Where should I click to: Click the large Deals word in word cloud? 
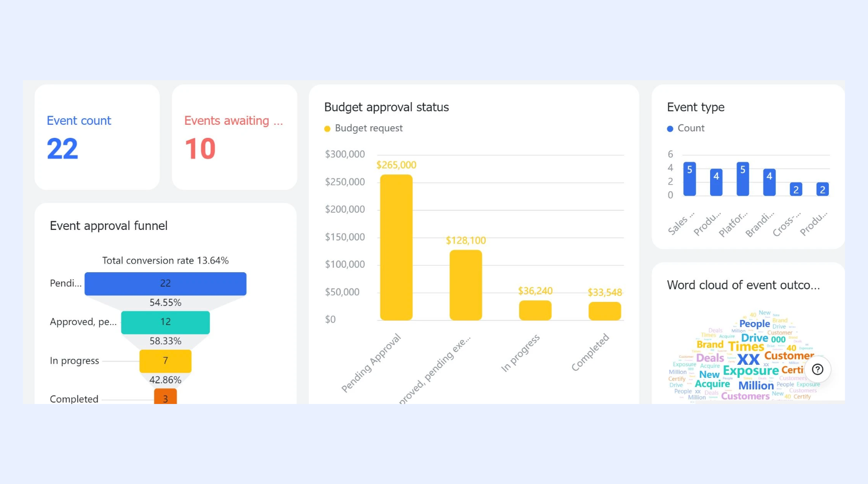click(x=710, y=358)
